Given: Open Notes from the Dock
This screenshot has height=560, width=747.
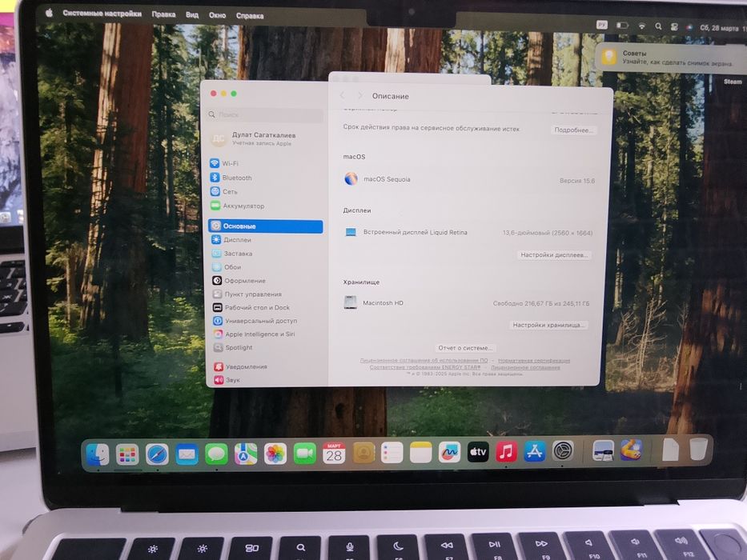Looking at the screenshot, I should pyautogui.click(x=420, y=452).
